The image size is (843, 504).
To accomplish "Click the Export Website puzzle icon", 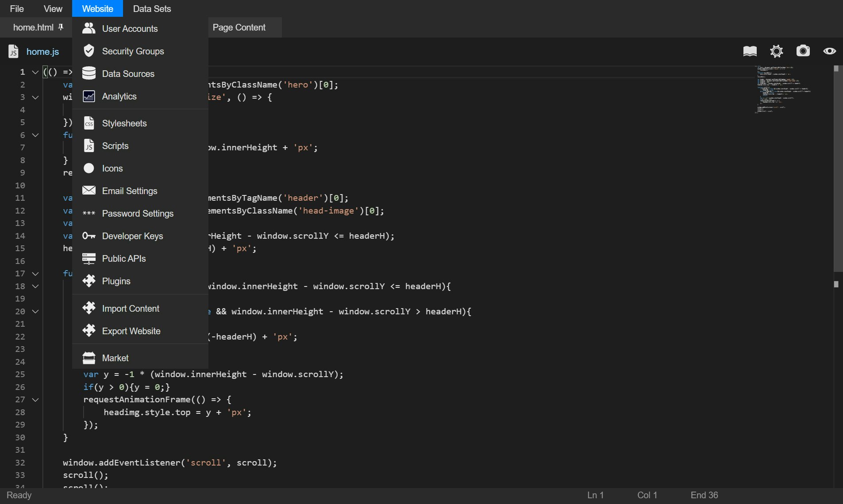I will 89,331.
